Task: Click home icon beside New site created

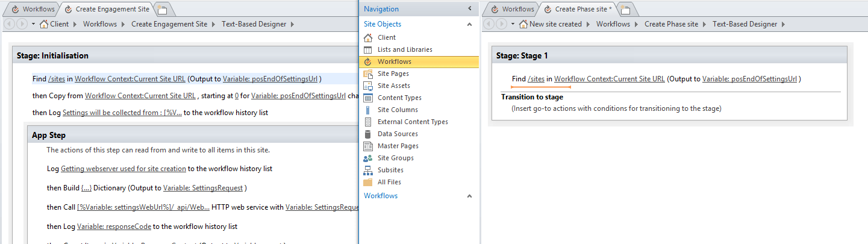Action: pyautogui.click(x=523, y=24)
